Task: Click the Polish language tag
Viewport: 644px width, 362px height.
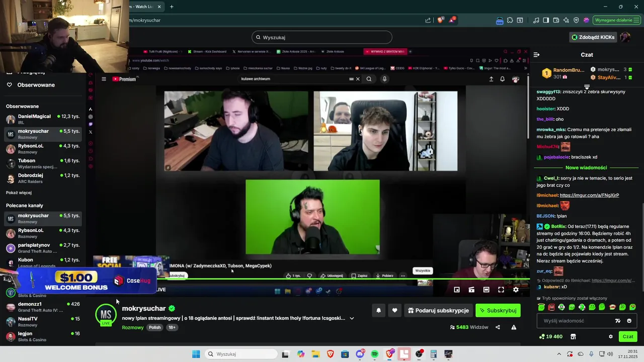Action: 155,327
